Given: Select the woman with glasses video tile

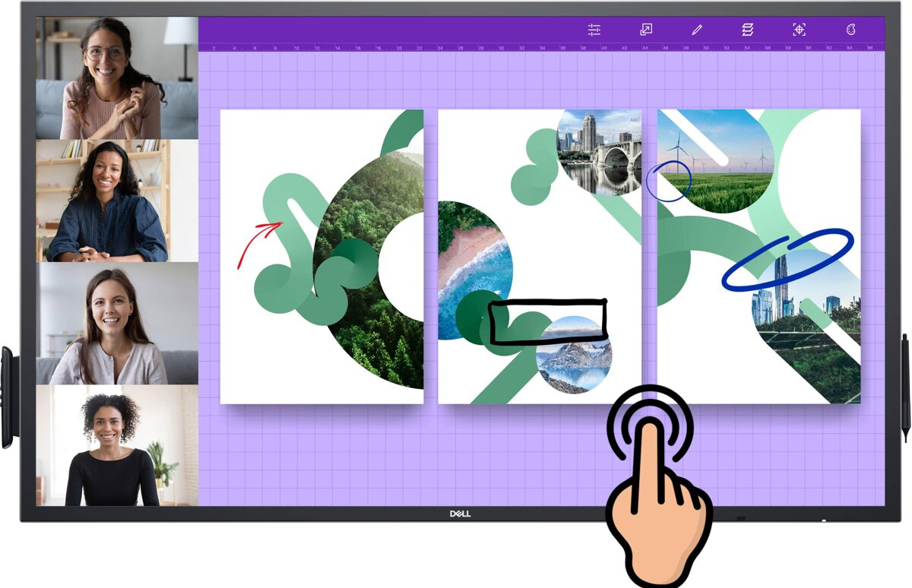Looking at the screenshot, I should point(116,78).
